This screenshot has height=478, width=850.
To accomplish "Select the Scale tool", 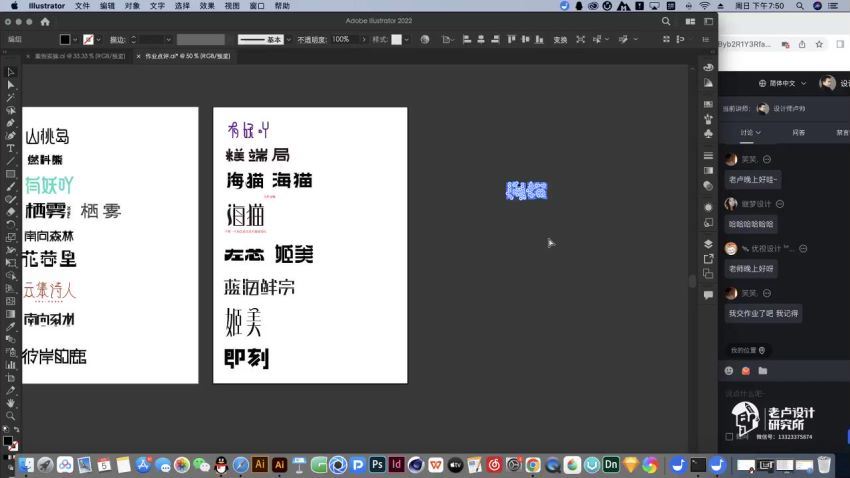I will 10,237.
